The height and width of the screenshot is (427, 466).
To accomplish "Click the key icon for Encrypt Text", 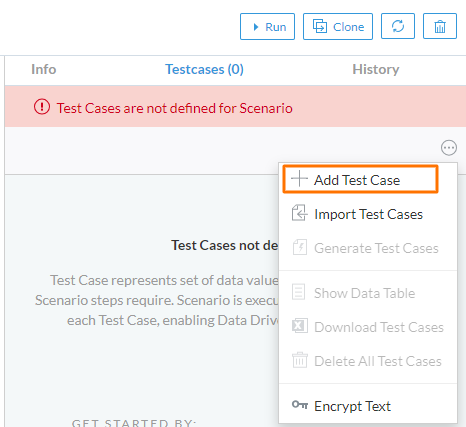I will pyautogui.click(x=300, y=405).
